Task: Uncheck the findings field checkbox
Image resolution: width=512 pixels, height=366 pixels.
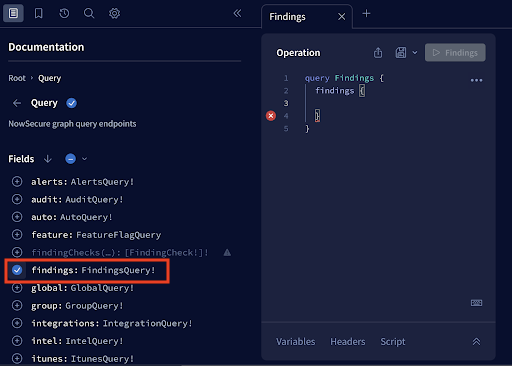Action: click(x=17, y=270)
